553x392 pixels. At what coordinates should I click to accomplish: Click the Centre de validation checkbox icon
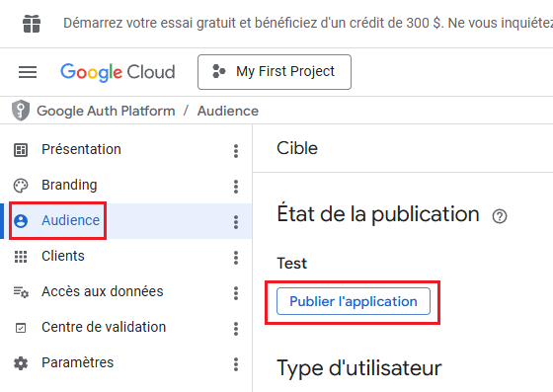pos(21,328)
